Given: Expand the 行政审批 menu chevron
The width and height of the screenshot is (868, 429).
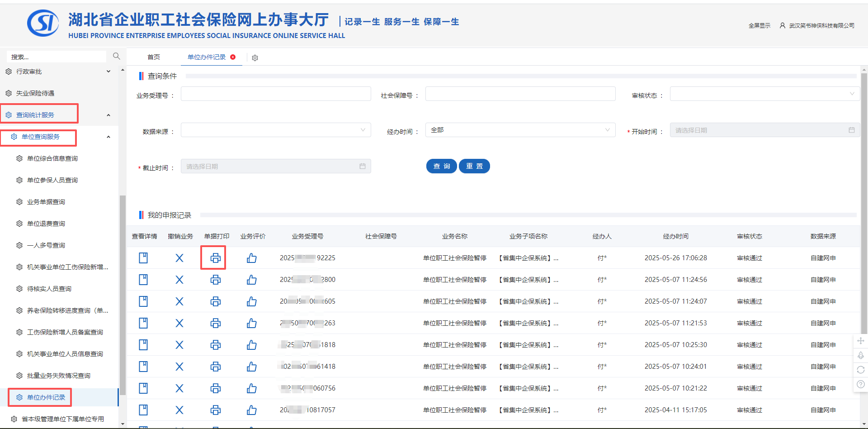Looking at the screenshot, I should click(108, 71).
